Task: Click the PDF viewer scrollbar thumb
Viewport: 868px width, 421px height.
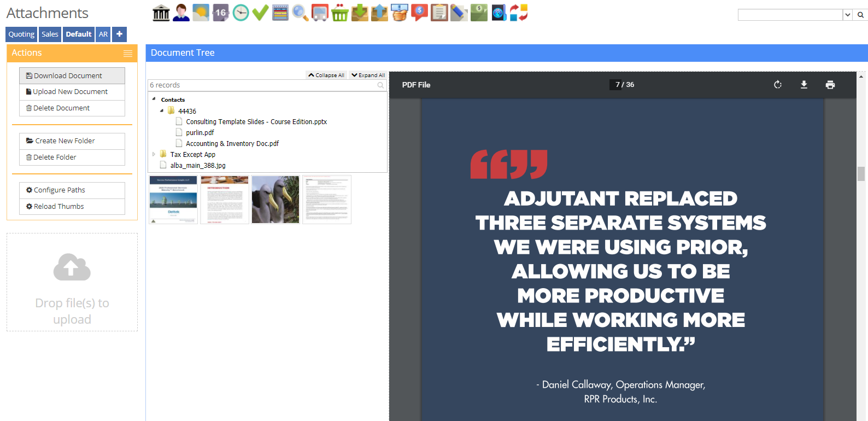Action: coord(861,174)
